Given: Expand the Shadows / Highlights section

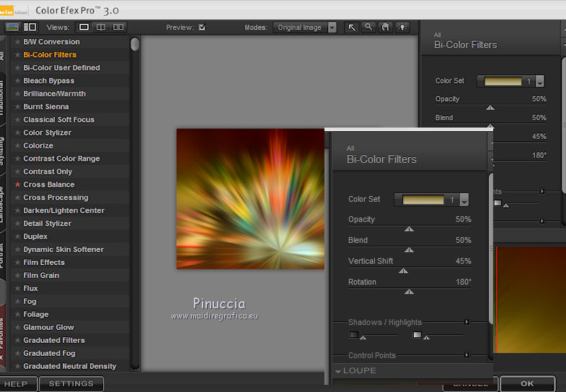Looking at the screenshot, I should [466, 322].
